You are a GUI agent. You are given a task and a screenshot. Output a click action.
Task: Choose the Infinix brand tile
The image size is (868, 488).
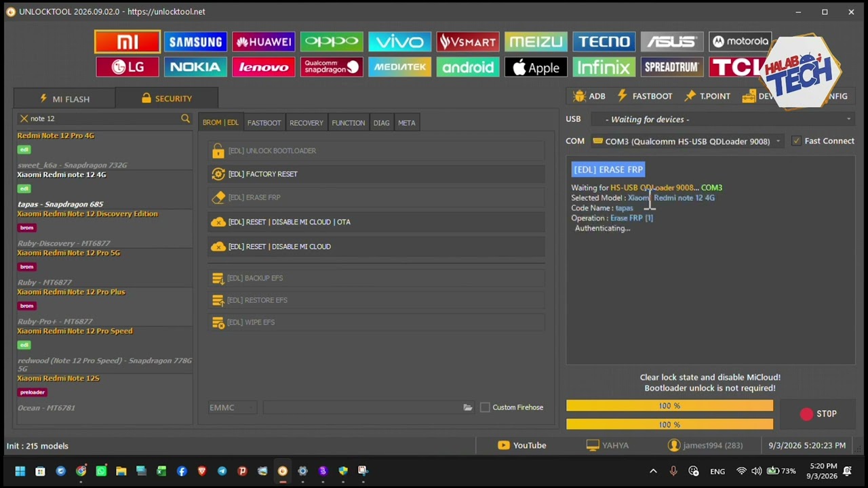tap(604, 67)
